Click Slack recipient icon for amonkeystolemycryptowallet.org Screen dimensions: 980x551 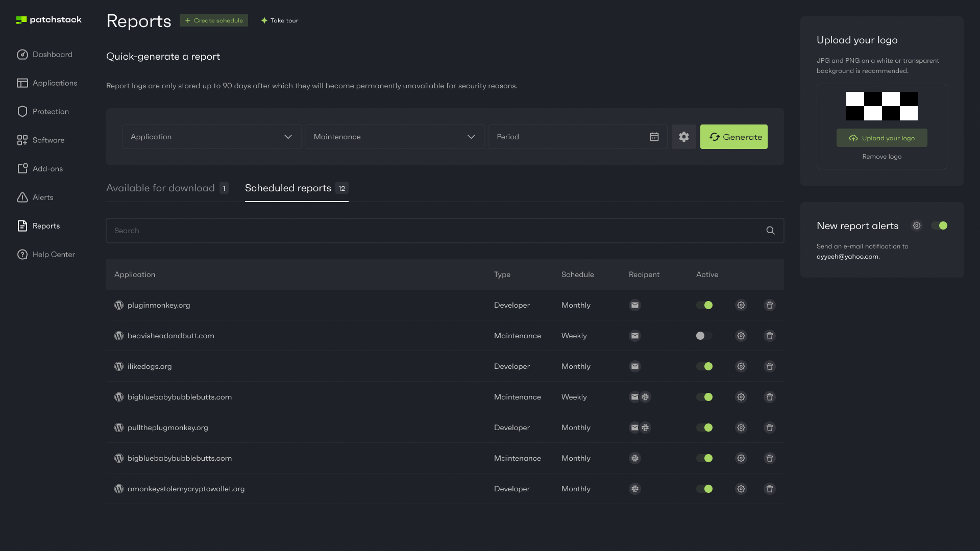[634, 489]
